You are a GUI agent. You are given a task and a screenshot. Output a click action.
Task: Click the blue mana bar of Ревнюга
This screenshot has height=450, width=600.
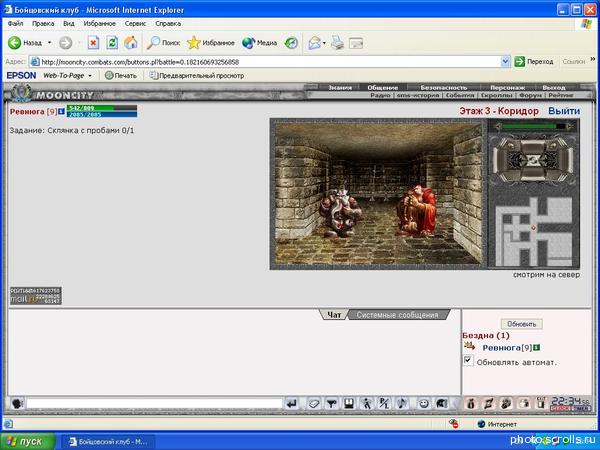pyautogui.click(x=102, y=114)
